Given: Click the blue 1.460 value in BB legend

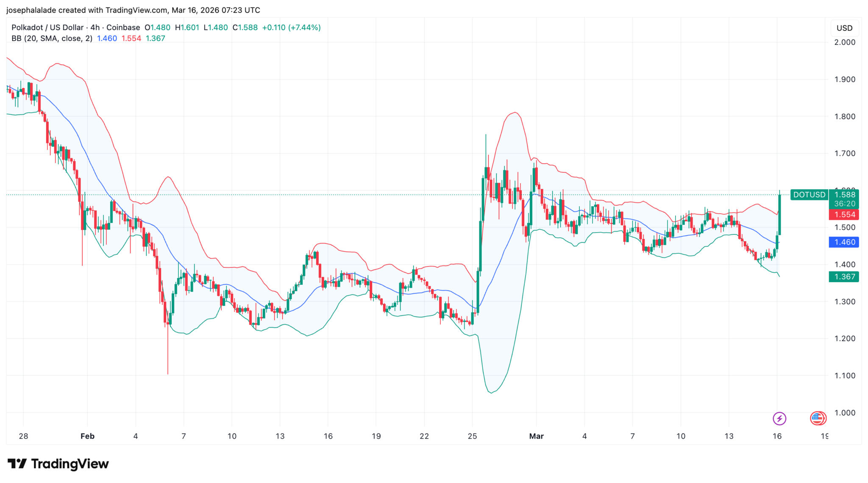Looking at the screenshot, I should 107,39.
